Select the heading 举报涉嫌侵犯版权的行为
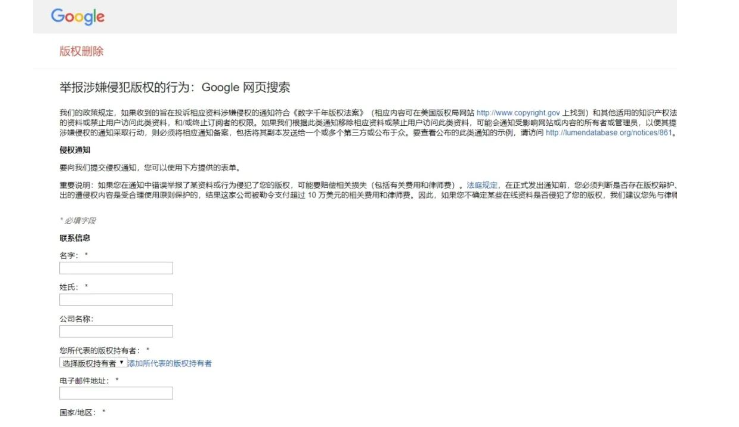Viewport: 739px width, 427px height. [175, 88]
